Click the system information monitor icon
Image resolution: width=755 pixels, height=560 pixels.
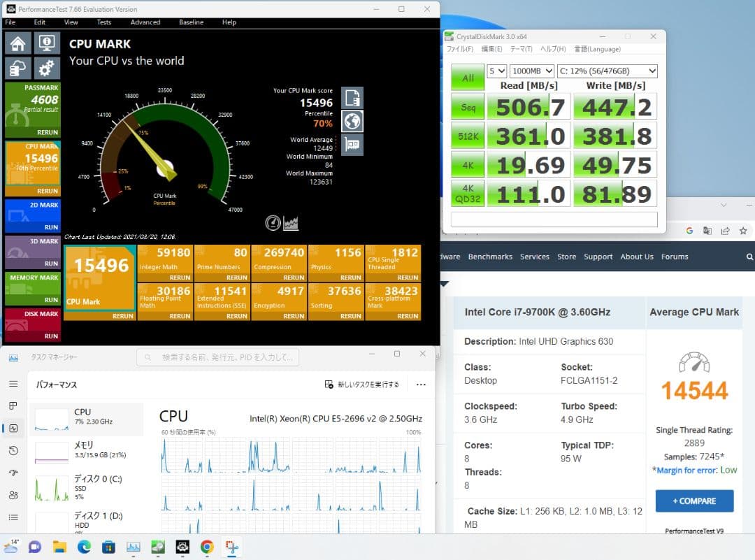[47, 43]
